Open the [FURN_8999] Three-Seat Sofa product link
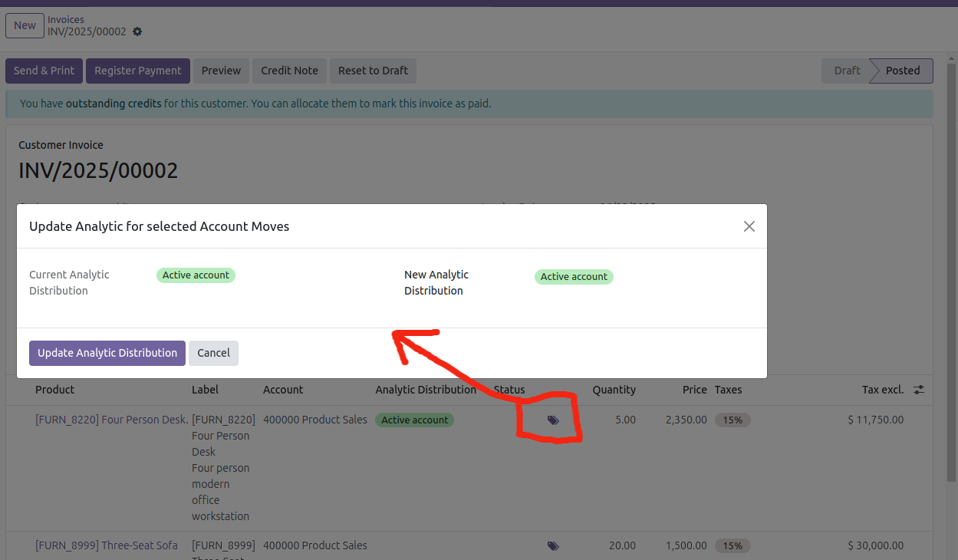958x560 pixels. tap(107, 545)
